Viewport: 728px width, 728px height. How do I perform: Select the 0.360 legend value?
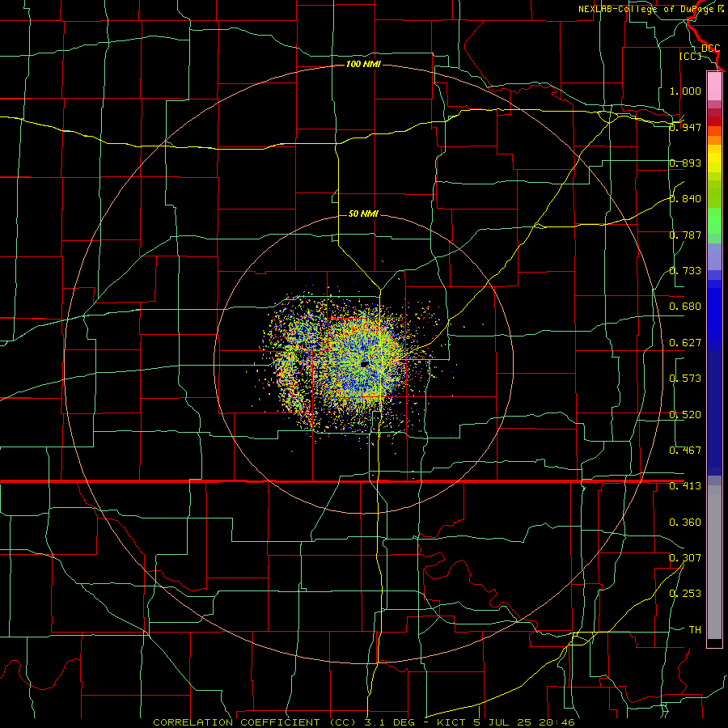coord(685,523)
